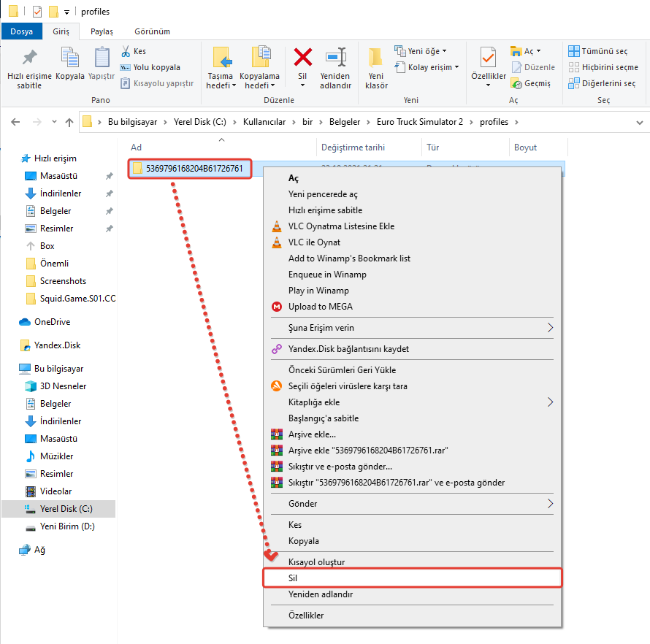Open the recent locations dropdown arrow
Screen dimensions: 650x644
[54, 122]
